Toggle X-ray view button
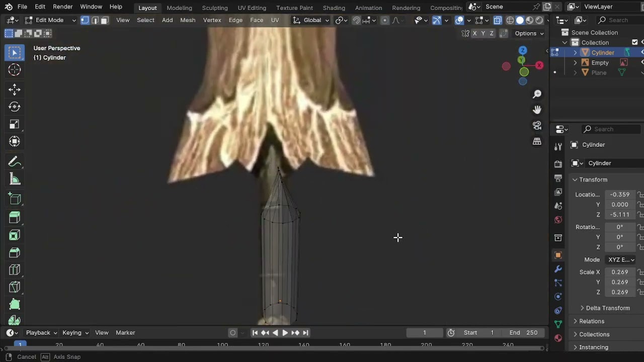 click(498, 20)
